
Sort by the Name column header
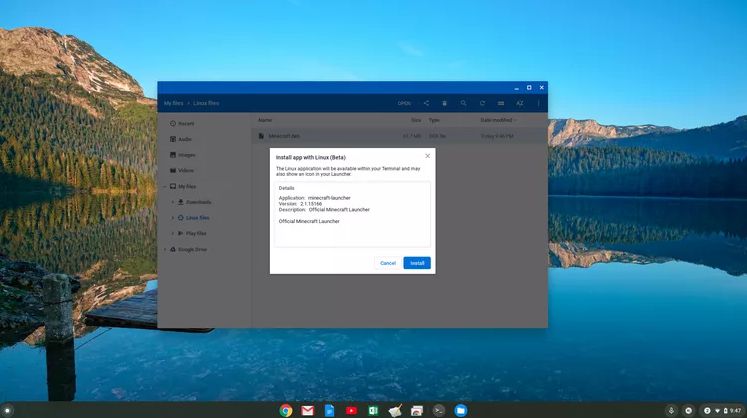[x=265, y=120]
